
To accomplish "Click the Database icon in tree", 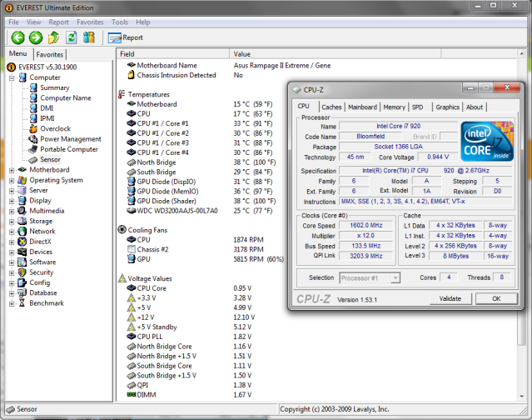I will (22, 292).
